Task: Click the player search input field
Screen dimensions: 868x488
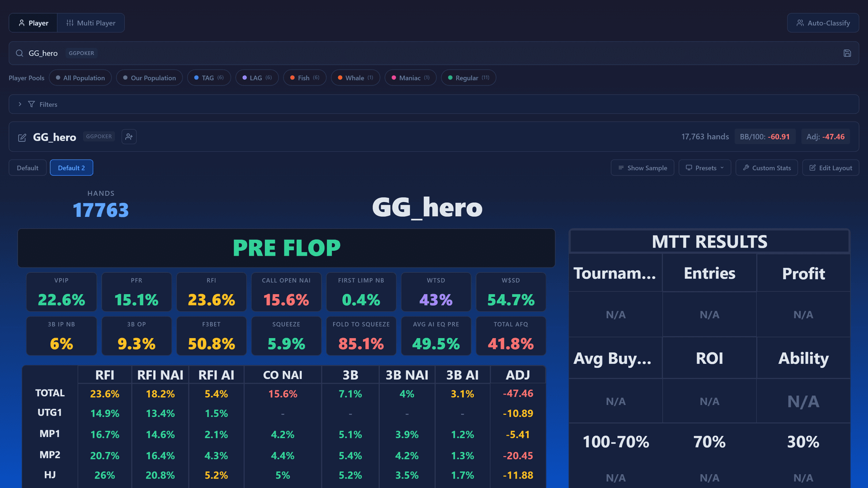Action: pos(434,53)
